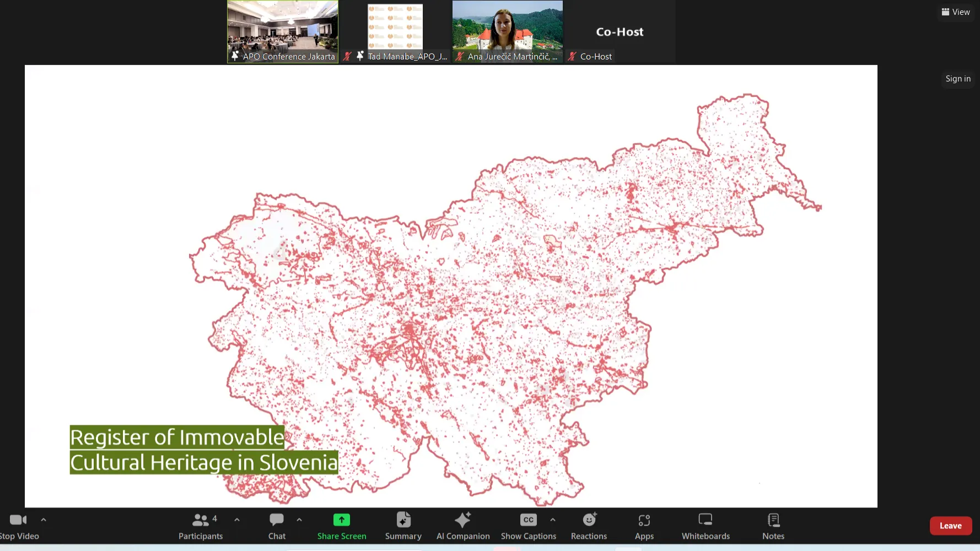This screenshot has width=980, height=551.
Task: Expand the video options caret
Action: 44,520
